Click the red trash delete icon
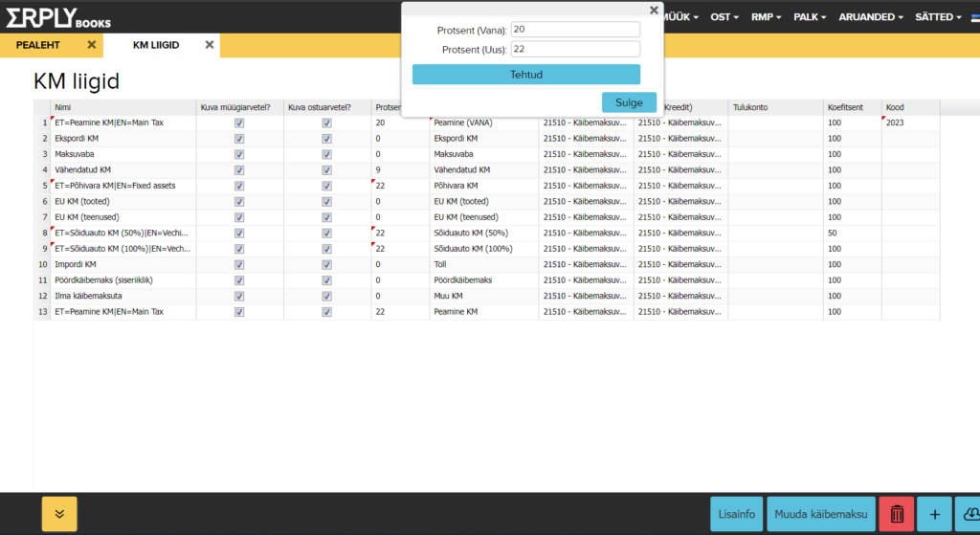Screen dimensions: 980x535 point(896,514)
